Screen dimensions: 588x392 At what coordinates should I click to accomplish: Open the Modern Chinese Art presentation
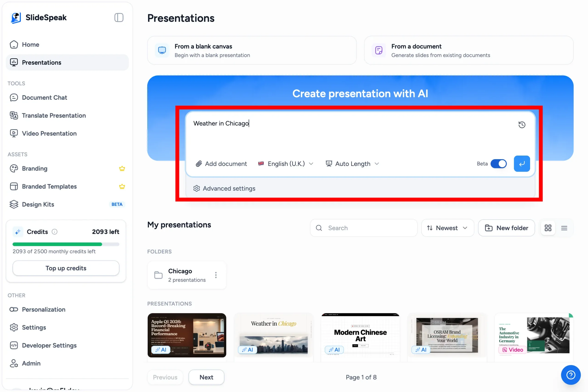(x=360, y=335)
